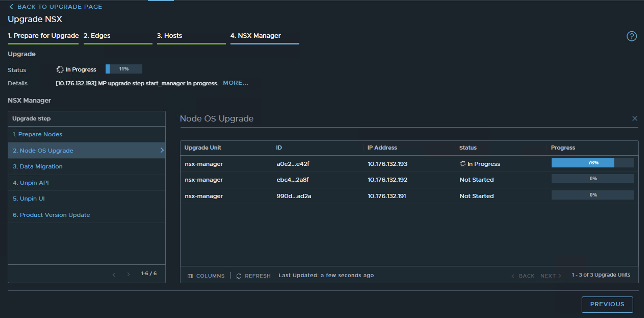This screenshot has width=644, height=318.
Task: Click previous page arrow in Upgrade Step list
Action: coord(114,275)
